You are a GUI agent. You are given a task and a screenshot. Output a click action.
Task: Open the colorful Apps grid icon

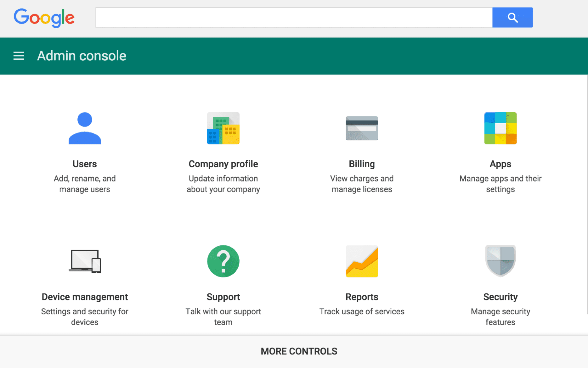coord(500,128)
